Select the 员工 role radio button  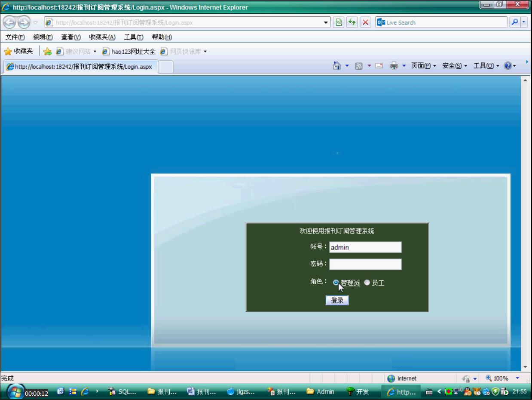click(x=367, y=283)
